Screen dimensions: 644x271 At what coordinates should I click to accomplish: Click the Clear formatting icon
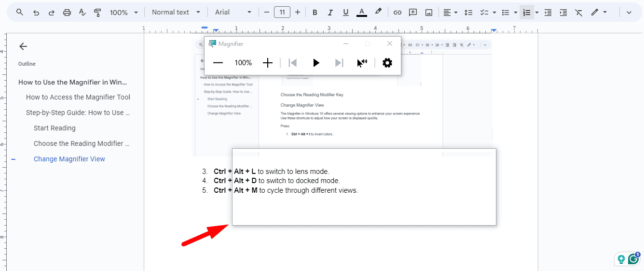tap(579, 13)
